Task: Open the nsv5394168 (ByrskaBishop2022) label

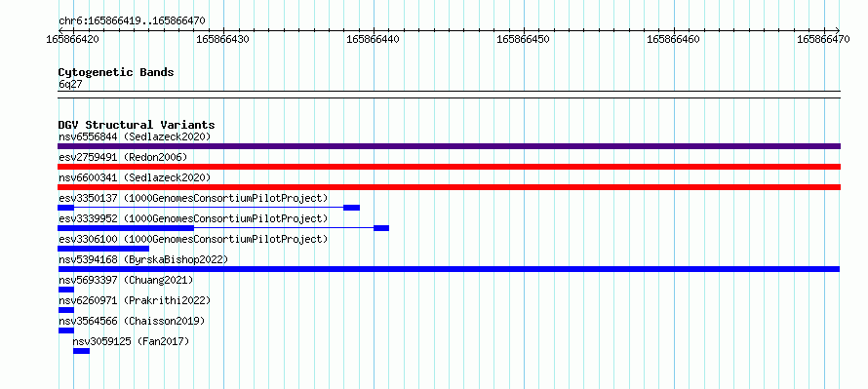Action: (x=143, y=259)
